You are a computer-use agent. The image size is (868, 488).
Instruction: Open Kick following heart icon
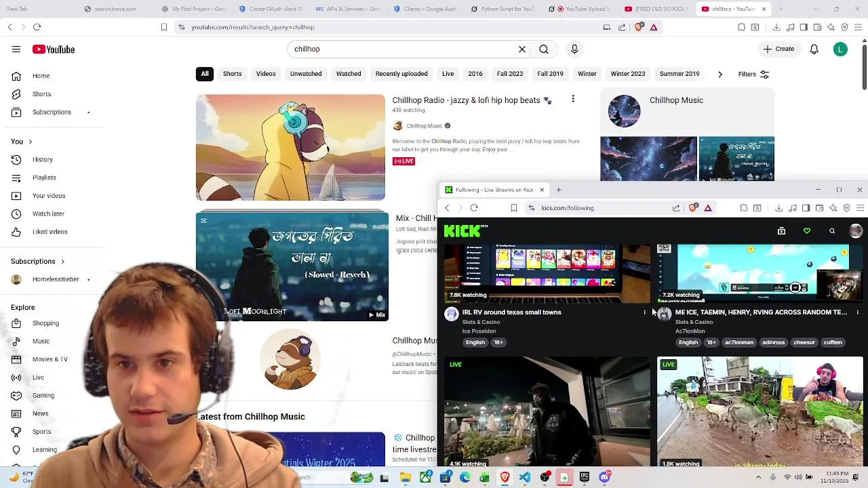click(807, 231)
